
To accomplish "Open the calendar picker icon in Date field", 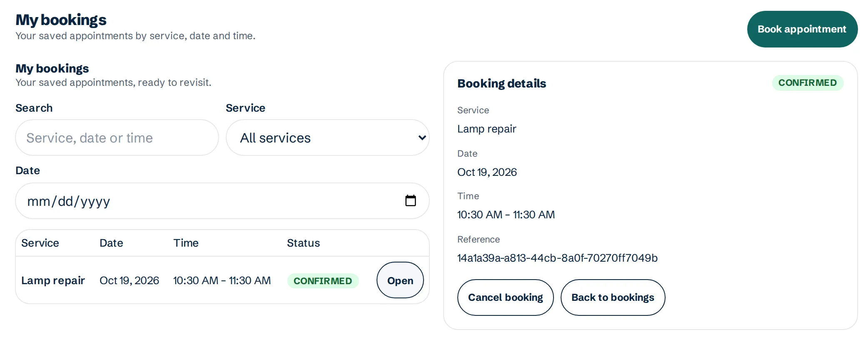I will [x=410, y=201].
